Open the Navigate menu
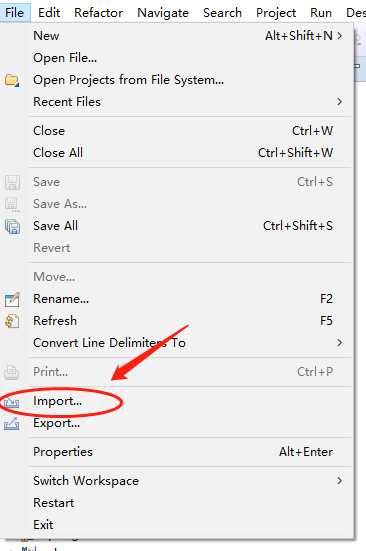 163,13
